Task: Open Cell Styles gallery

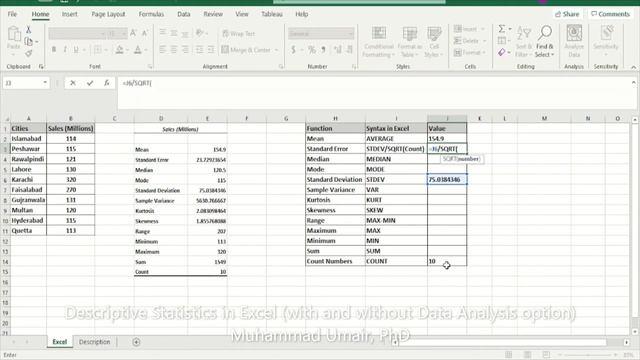Action: click(433, 42)
